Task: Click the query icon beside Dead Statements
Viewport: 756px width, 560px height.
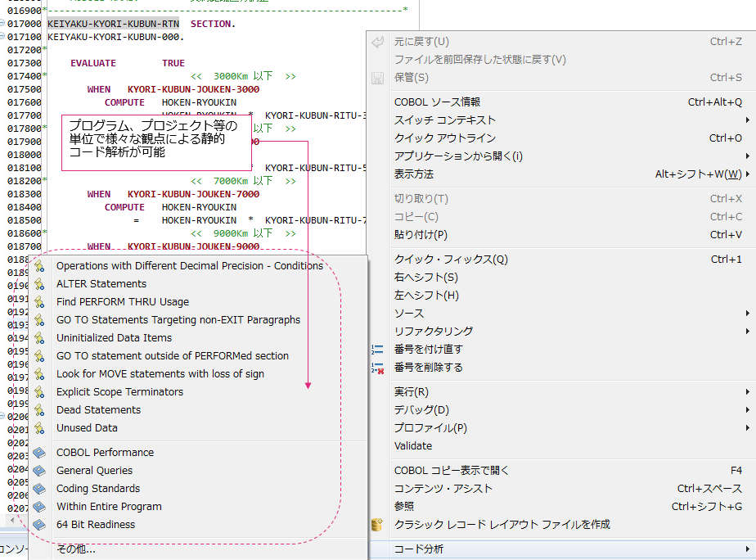Action: 38,409
